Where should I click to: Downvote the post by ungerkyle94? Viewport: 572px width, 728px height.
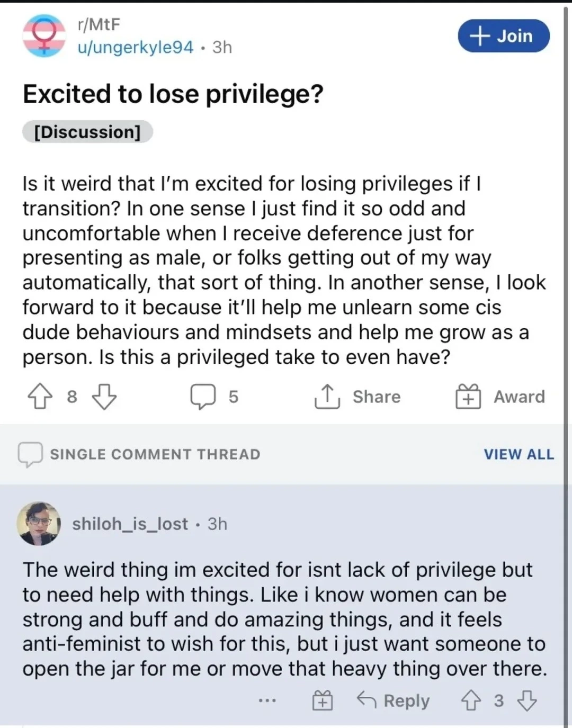(x=104, y=397)
